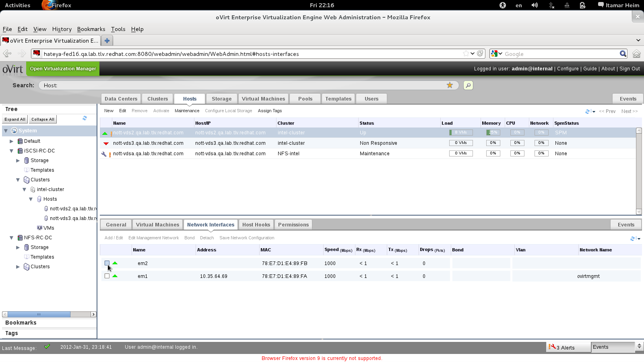This screenshot has width=644, height=362.
Task: Check the em1 interface checkbox
Action: (107, 276)
